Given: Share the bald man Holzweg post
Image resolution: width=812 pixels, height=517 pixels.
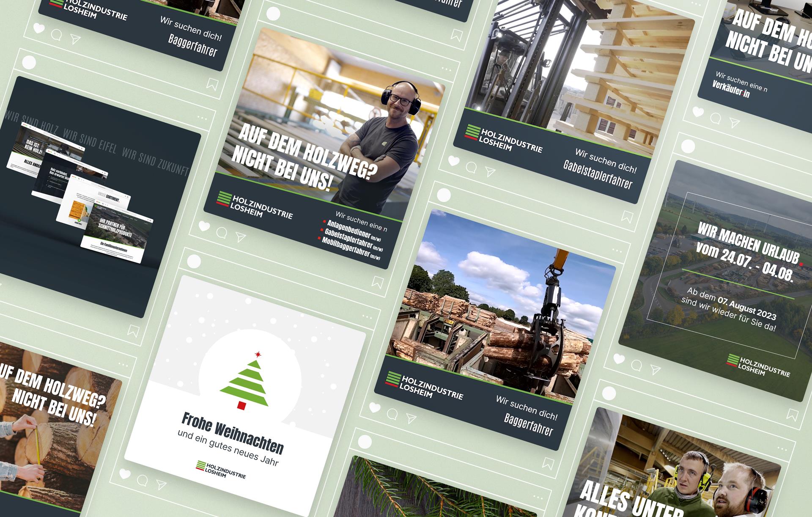Looking at the screenshot, I should 241,237.
